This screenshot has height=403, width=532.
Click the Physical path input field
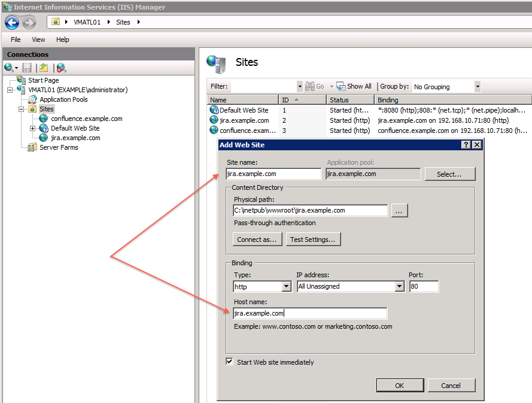pyautogui.click(x=311, y=211)
